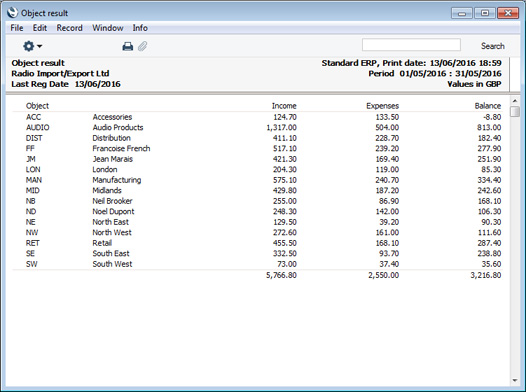The image size is (526, 392).
Task: Click the NE object code
Action: pyautogui.click(x=31, y=222)
